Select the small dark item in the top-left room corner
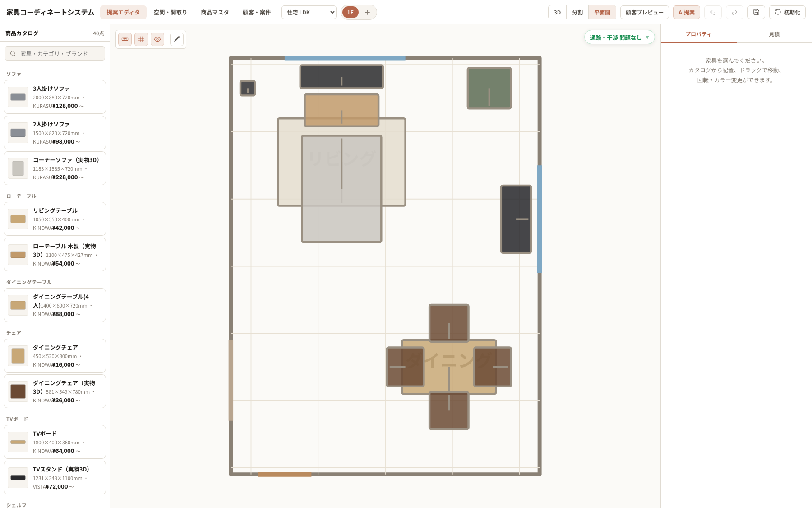 (248, 88)
